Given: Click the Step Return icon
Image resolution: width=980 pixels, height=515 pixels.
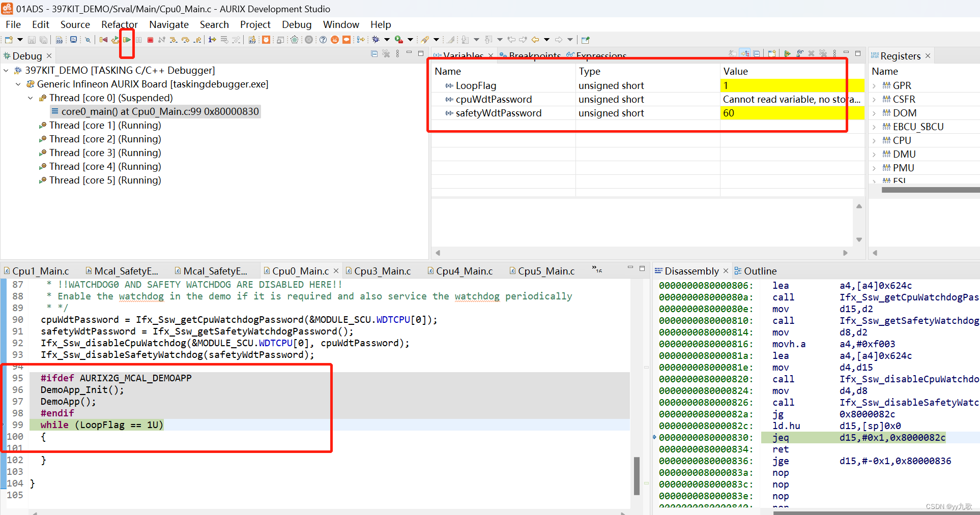Looking at the screenshot, I should [x=197, y=40].
